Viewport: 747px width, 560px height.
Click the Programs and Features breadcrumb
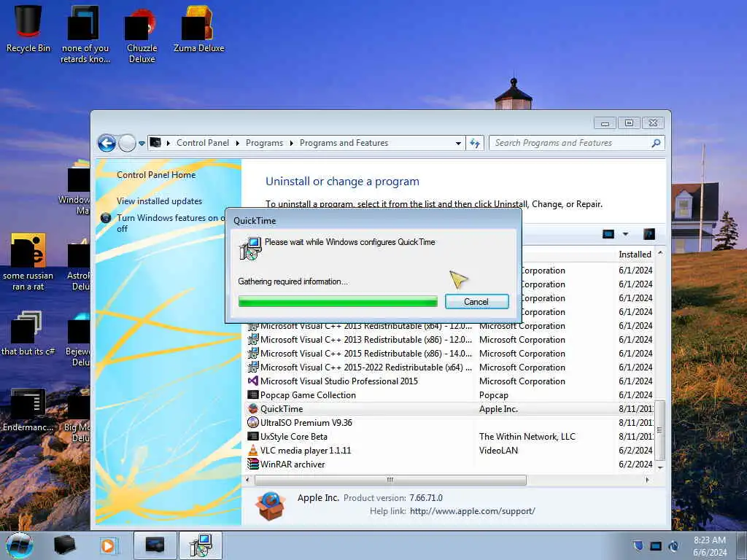(344, 143)
